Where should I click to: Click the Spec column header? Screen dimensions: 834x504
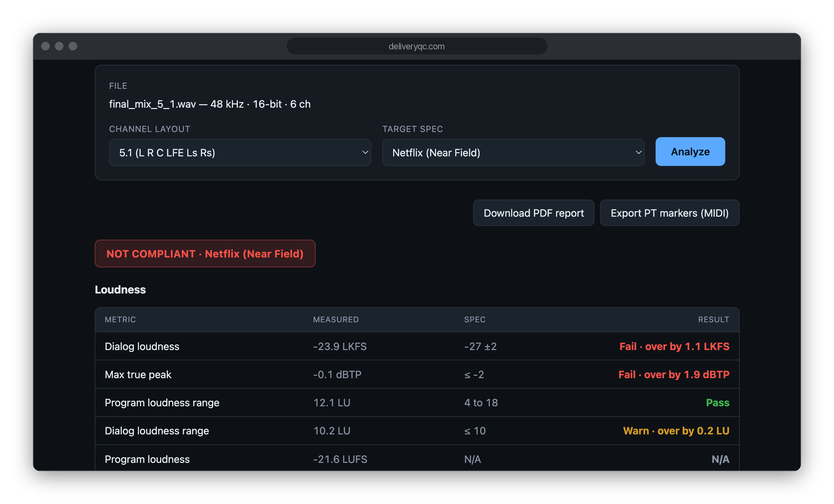coord(475,320)
